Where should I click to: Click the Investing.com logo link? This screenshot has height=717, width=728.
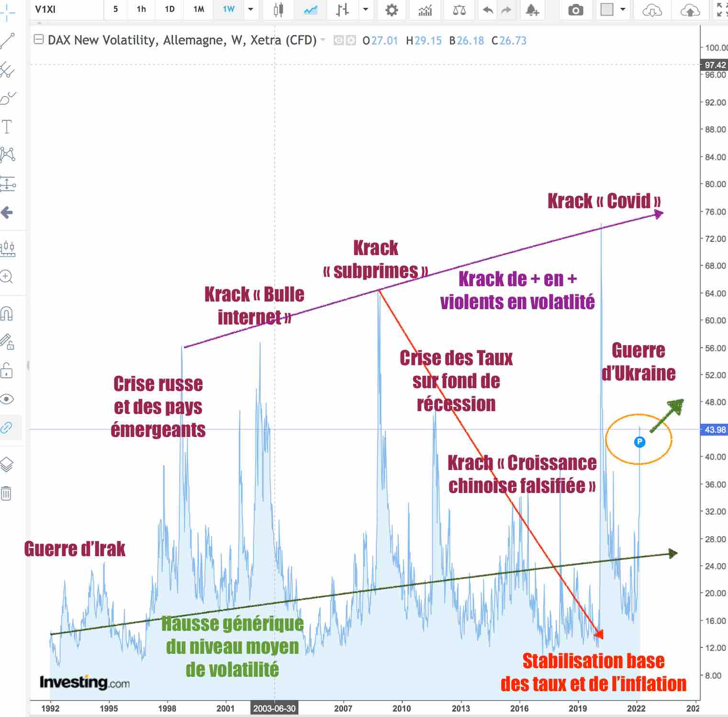(x=85, y=682)
